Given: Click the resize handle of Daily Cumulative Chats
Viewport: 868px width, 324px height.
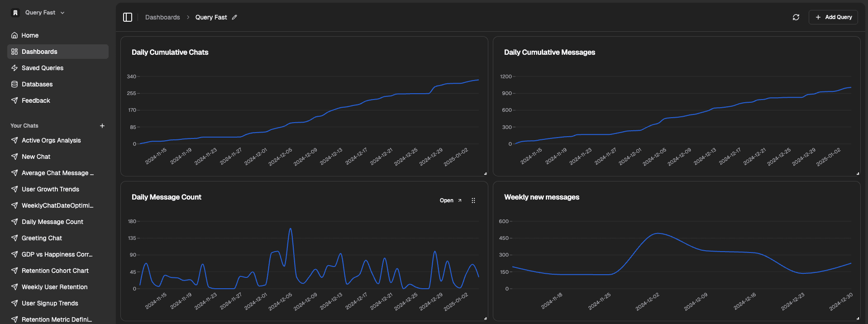Looking at the screenshot, I should pos(485,173).
